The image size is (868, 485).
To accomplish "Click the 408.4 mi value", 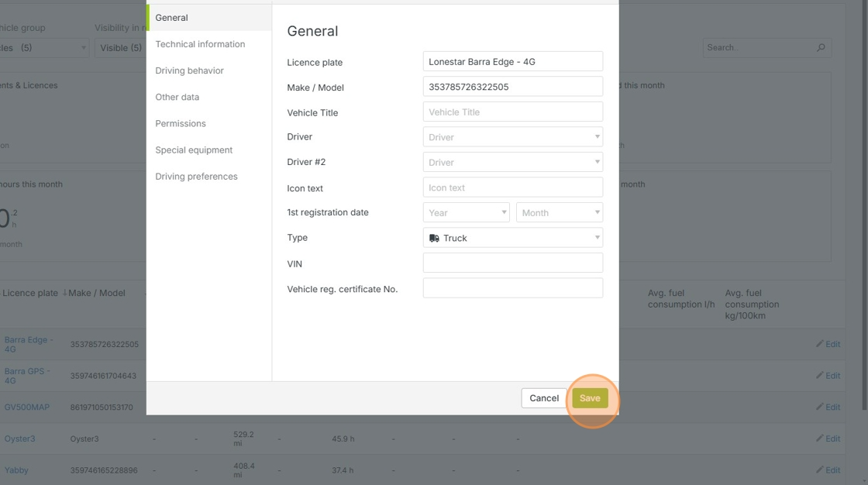I will click(244, 470).
